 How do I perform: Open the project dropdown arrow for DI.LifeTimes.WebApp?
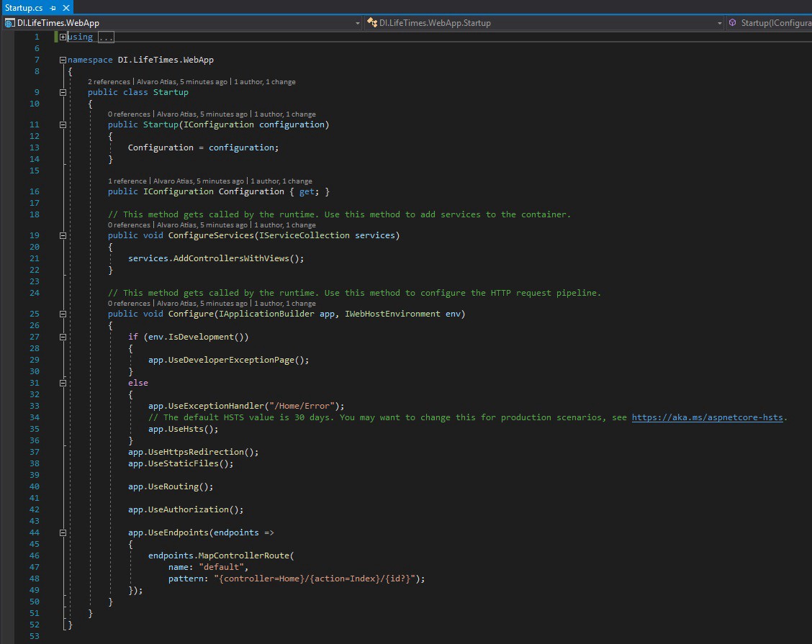[358, 23]
